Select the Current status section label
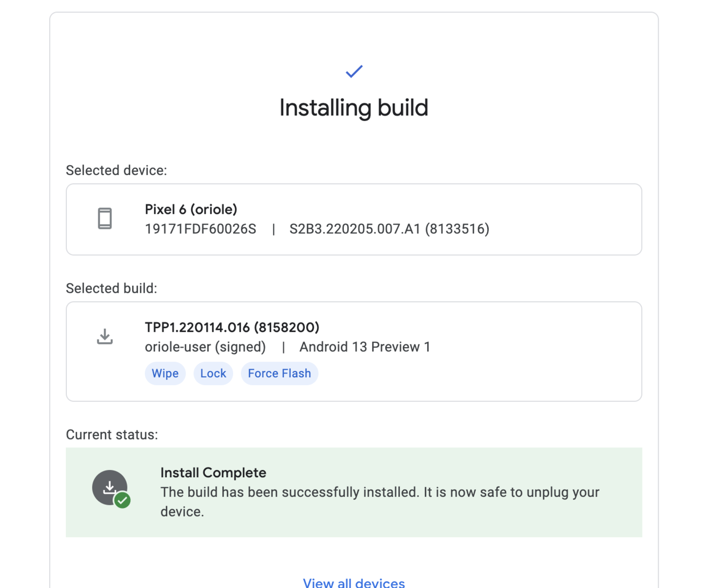This screenshot has height=588, width=714. pos(111,434)
